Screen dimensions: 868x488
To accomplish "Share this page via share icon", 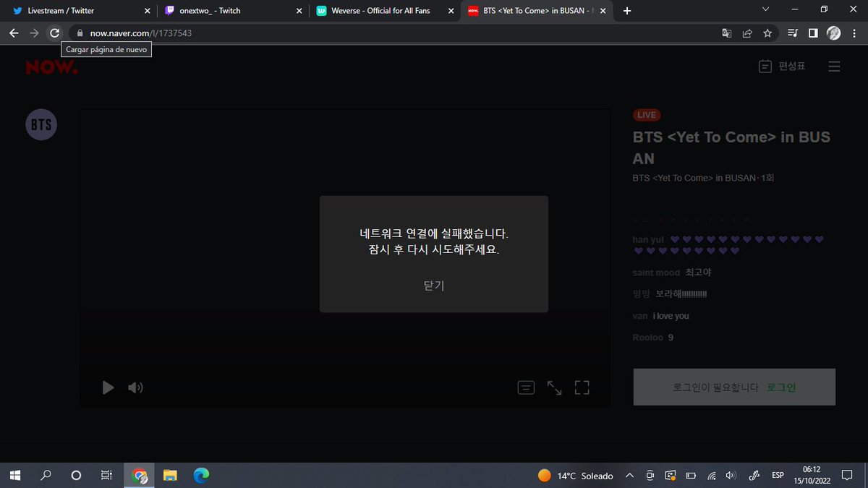I will 747,33.
